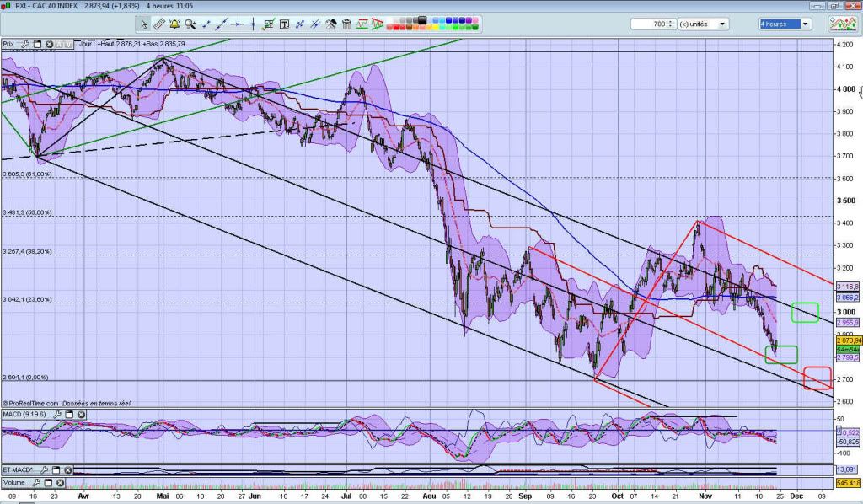This screenshot has height=504, width=863.
Task: Remove the ET MACD panel
Action: (x=69, y=469)
